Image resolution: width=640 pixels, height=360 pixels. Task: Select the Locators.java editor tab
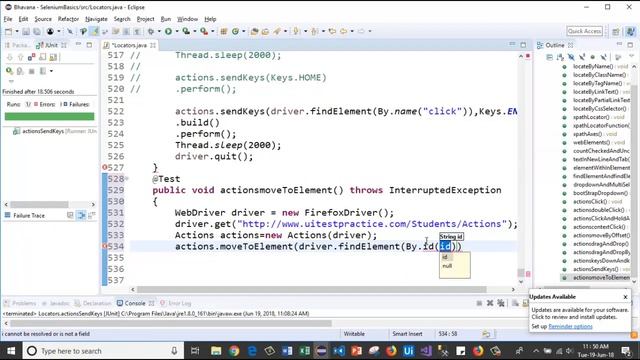[129, 45]
